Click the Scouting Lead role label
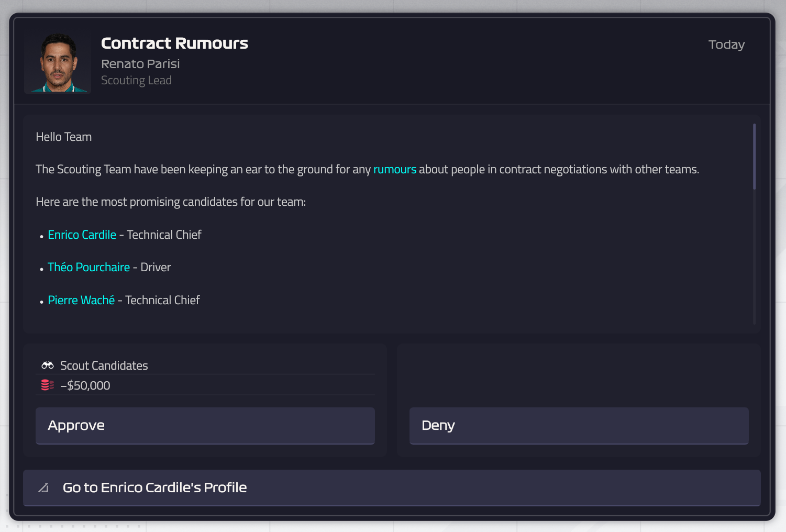 tap(136, 81)
